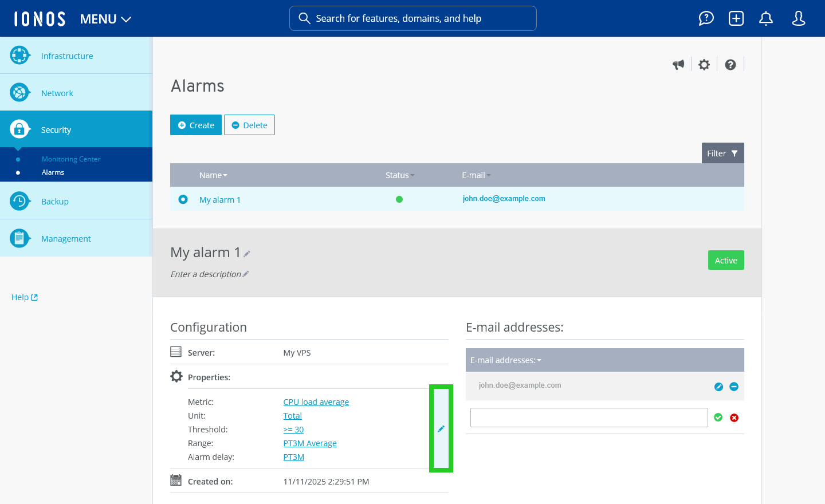825x504 pixels.
Task: Cancel e-mail entry with the red X icon
Action: [734, 417]
